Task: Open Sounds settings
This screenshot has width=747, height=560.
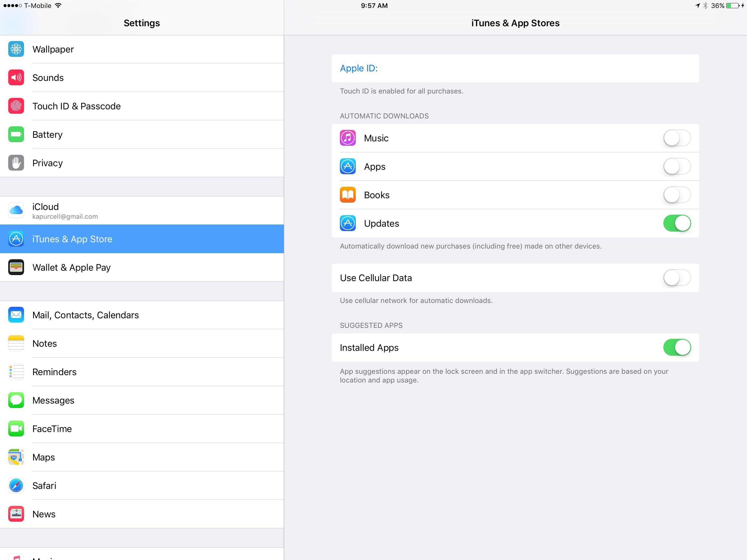Action: [x=142, y=78]
